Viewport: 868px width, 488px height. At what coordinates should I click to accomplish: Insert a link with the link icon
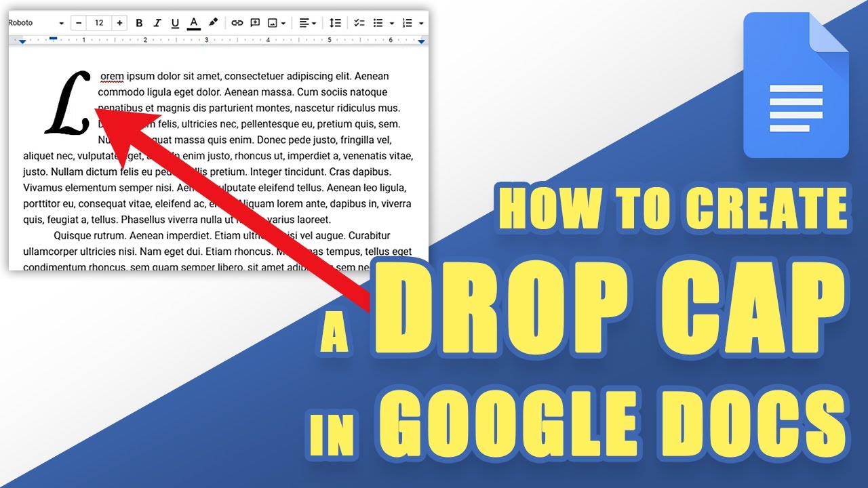pos(237,23)
